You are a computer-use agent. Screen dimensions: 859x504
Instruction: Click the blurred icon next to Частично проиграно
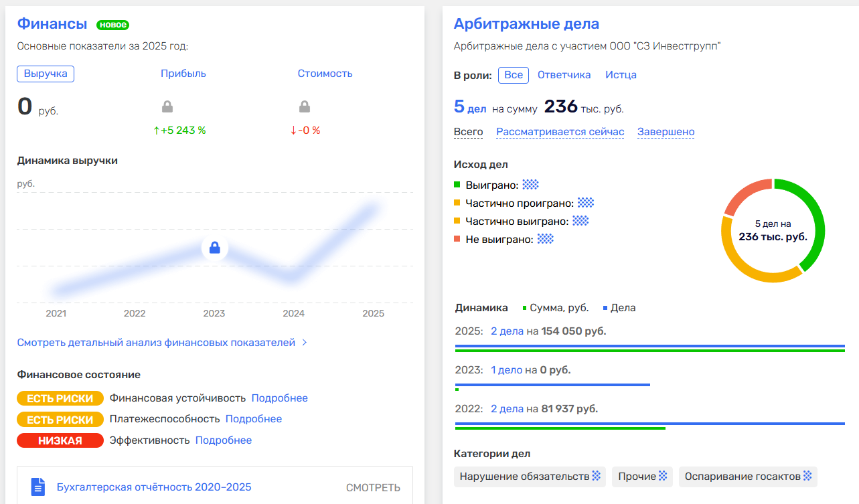coord(586,203)
